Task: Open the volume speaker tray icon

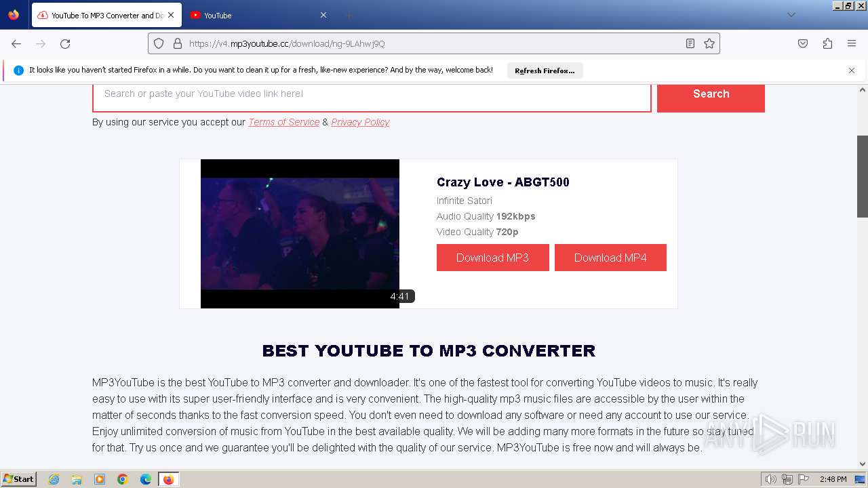Action: pyautogui.click(x=771, y=479)
